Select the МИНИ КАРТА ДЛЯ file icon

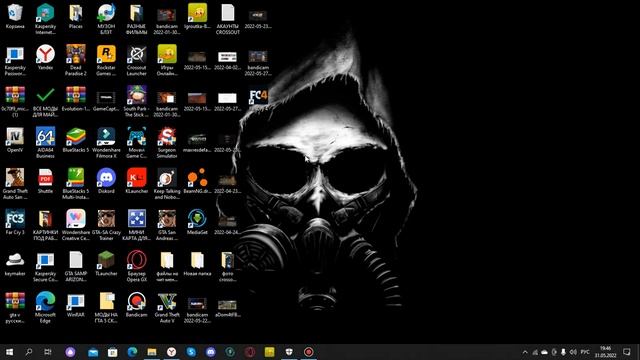click(137, 224)
